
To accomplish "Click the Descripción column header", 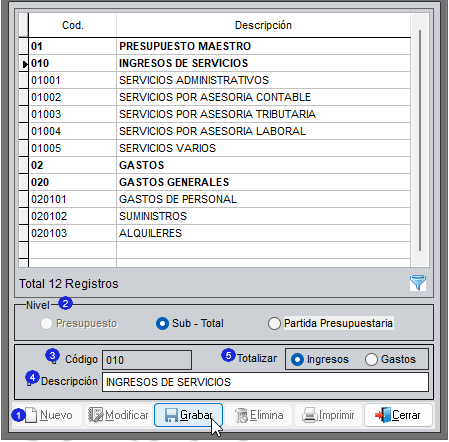I will point(263,25).
